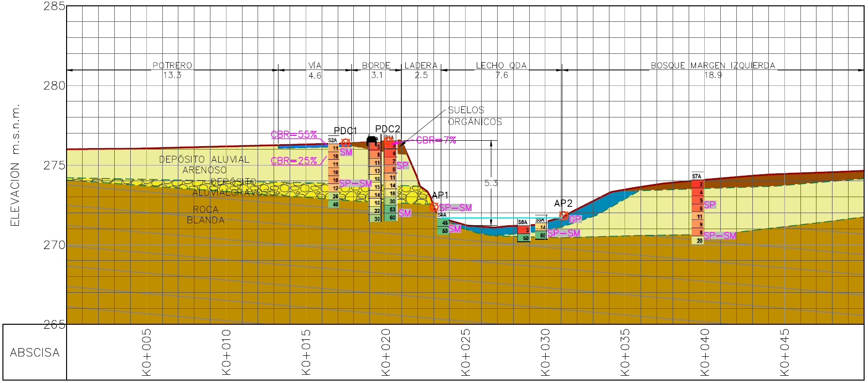Viewport: 868px width, 383px height.
Task: Click the PDC2 red circle marker
Action: (388, 141)
